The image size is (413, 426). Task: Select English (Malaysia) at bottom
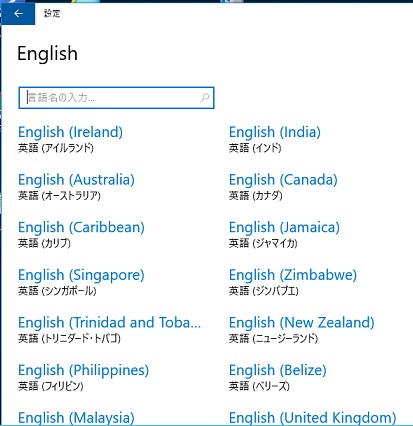76,418
